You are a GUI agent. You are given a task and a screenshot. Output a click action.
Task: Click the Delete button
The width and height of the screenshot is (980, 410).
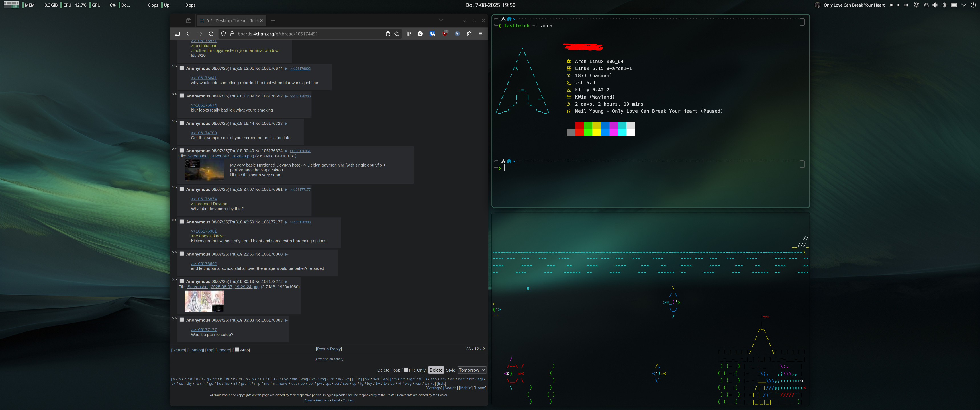436,370
